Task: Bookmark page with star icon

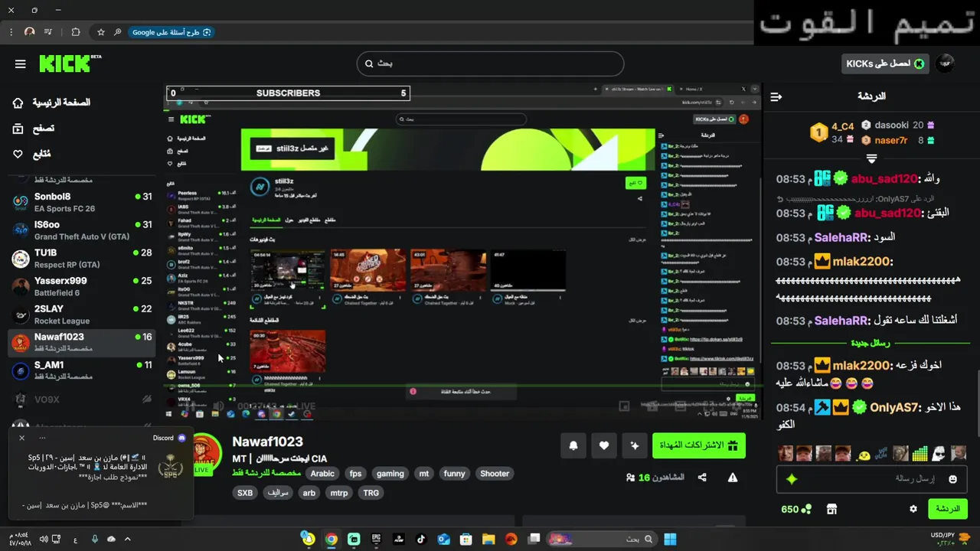Action: [x=101, y=32]
